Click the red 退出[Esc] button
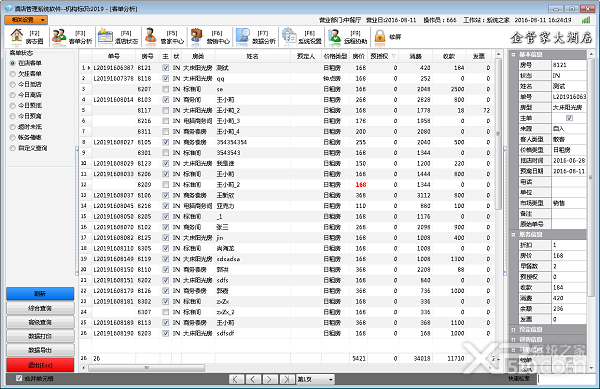Screen dimensions: 600x389 point(40,365)
